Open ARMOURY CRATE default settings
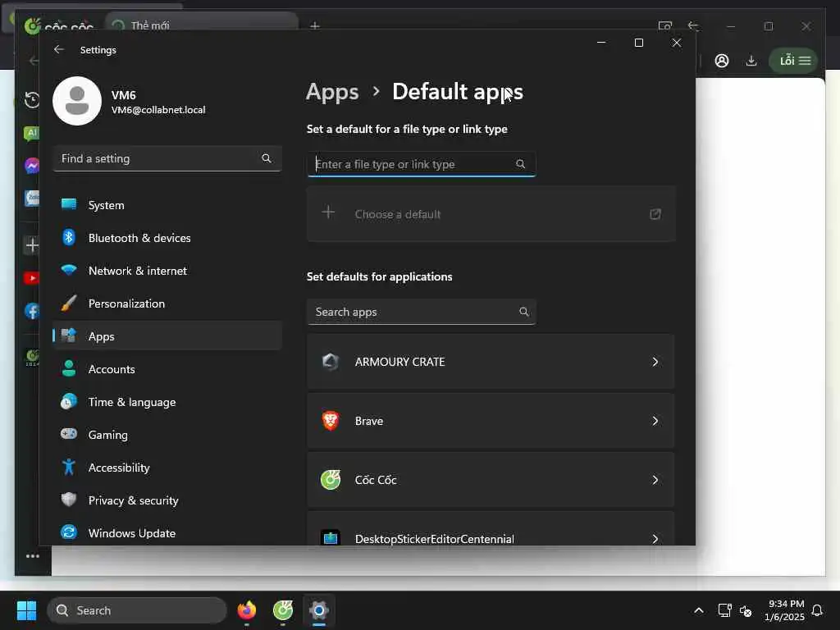The width and height of the screenshot is (840, 630). (491, 362)
